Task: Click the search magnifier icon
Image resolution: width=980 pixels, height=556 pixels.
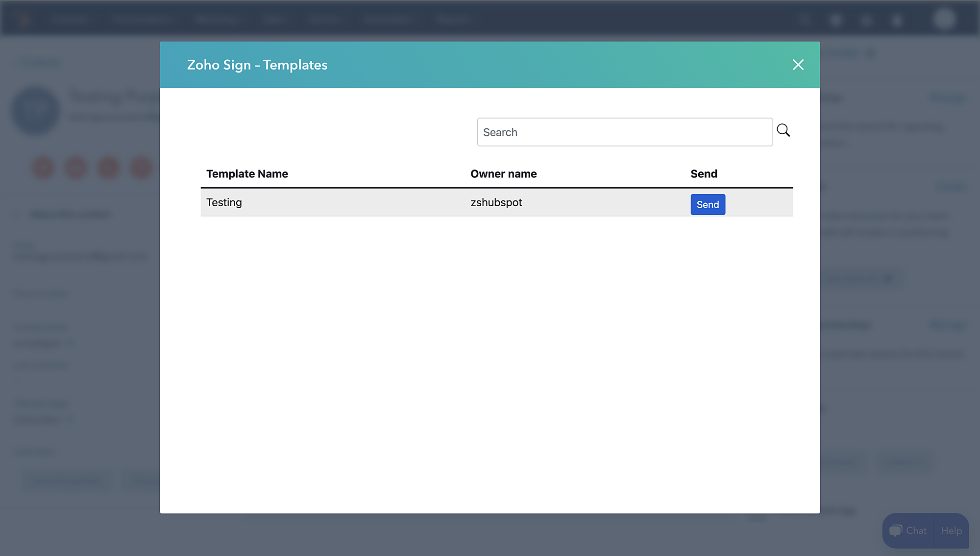Action: coord(783,130)
